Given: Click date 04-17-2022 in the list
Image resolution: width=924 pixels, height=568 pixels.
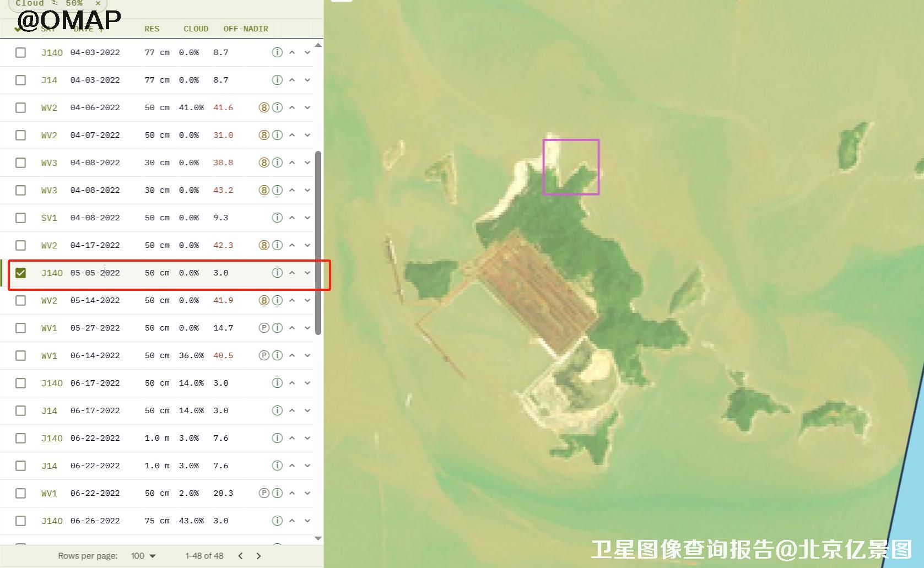Looking at the screenshot, I should (95, 245).
